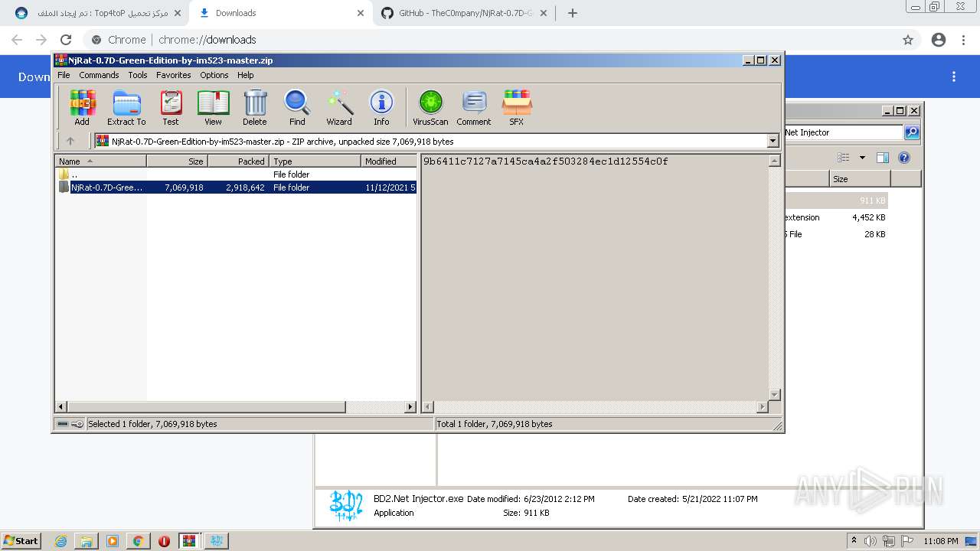
Task: Click Explorer search box 'Net Injector'
Action: point(843,132)
